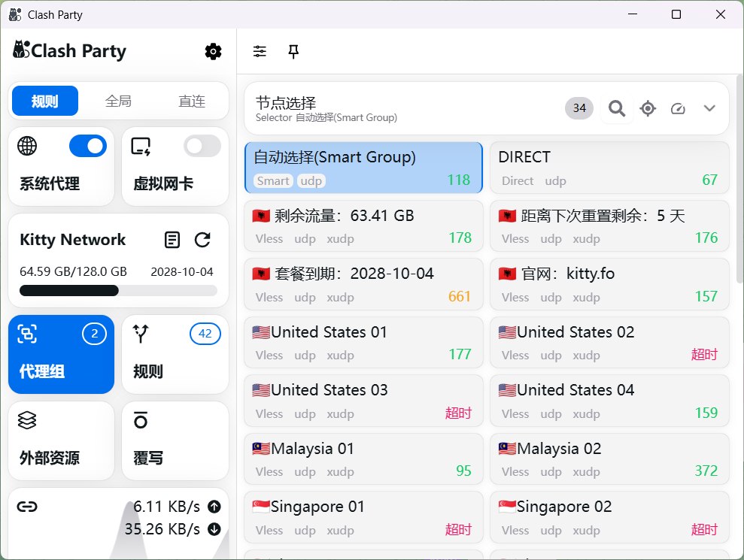This screenshot has height=560, width=744.
Task: Select the United States 02 node
Action: tap(609, 343)
